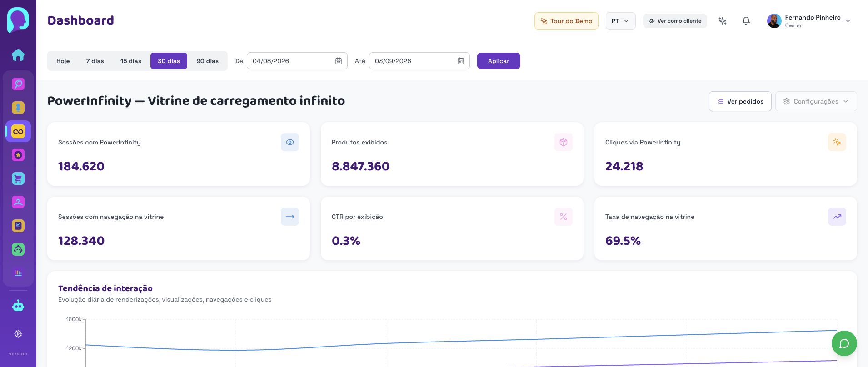Click the eye icon on Sessões com PowerInfinity card
The height and width of the screenshot is (367, 868).
[290, 142]
